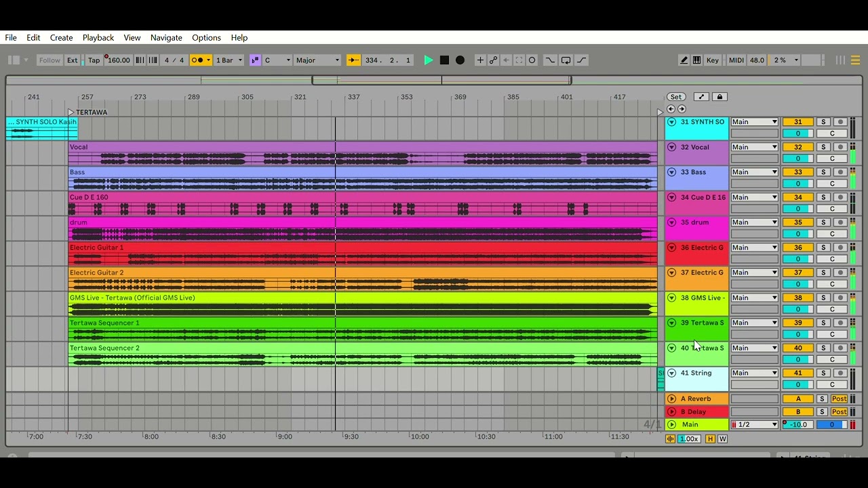Viewport: 868px width, 488px height.
Task: Open the root note C dropdown
Action: pyautogui.click(x=277, y=60)
